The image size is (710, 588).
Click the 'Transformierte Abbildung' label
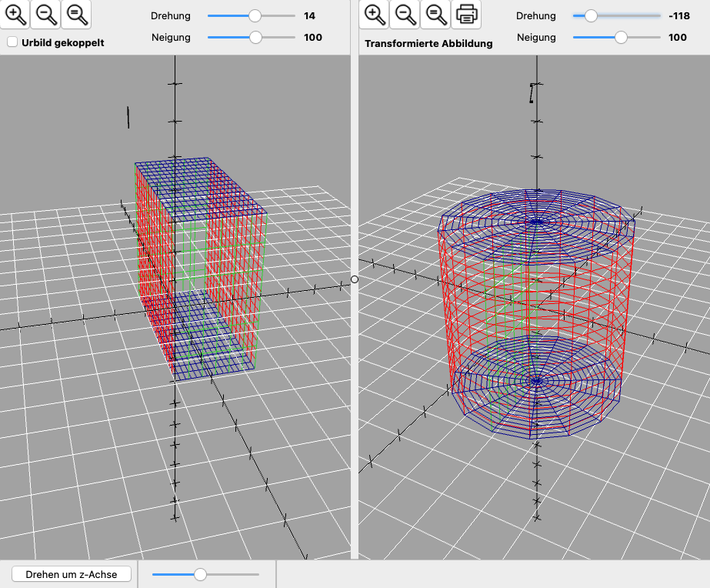coord(428,44)
